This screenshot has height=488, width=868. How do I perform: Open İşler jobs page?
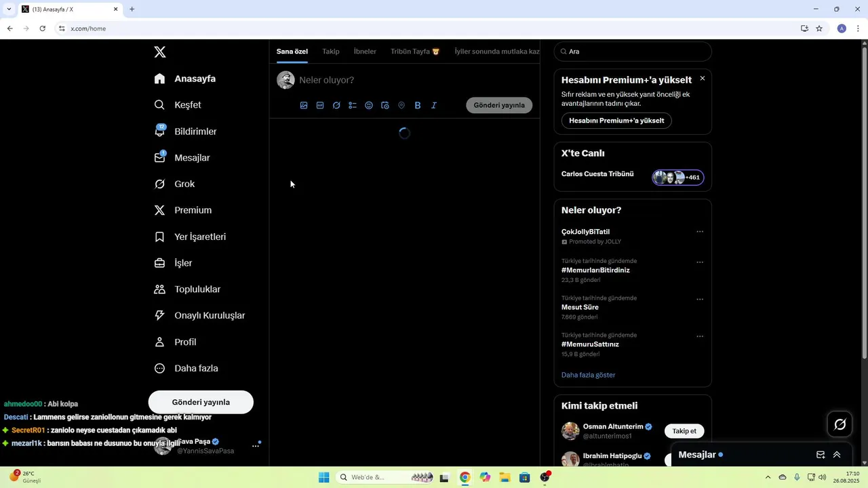point(174,263)
